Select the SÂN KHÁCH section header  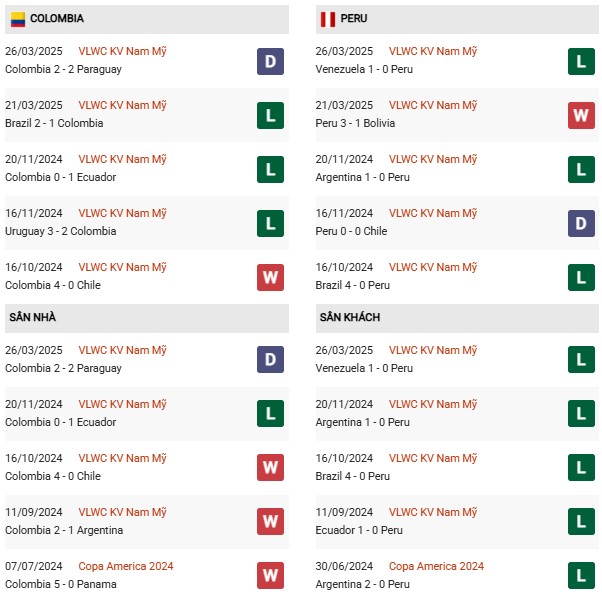pyautogui.click(x=457, y=318)
